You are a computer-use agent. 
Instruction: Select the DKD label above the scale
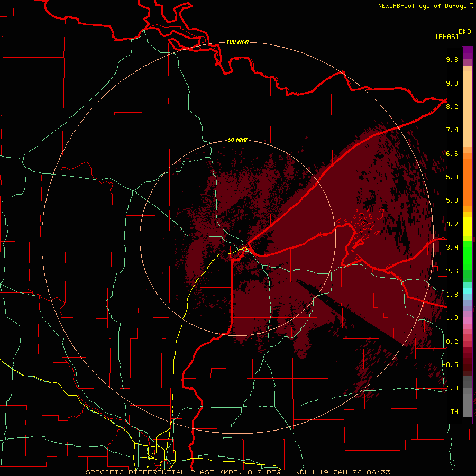tap(465, 32)
